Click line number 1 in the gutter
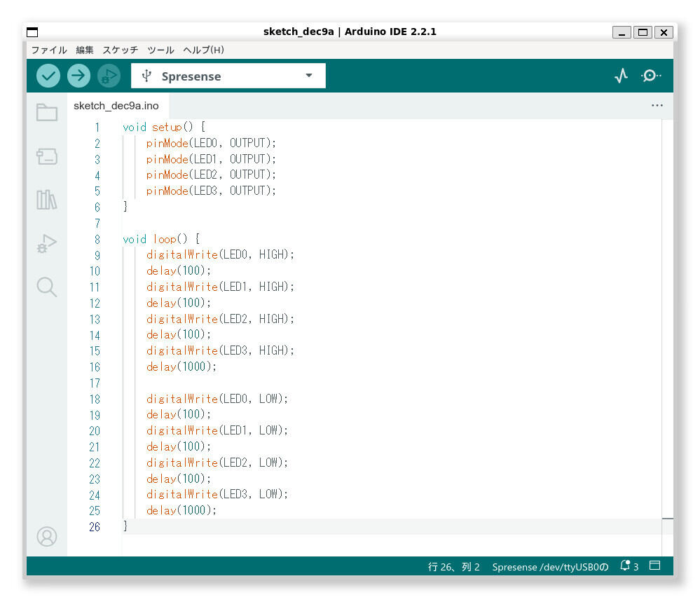Image resolution: width=700 pixels, height=602 pixels. coord(97,128)
